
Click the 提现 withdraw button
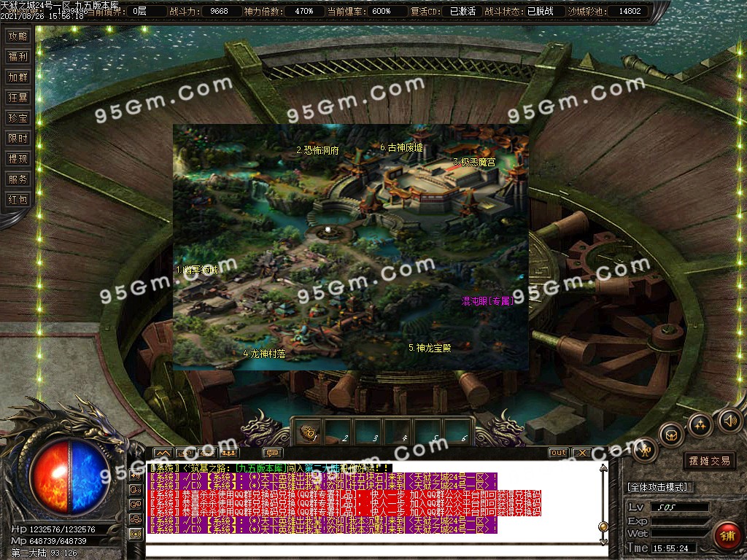18,159
